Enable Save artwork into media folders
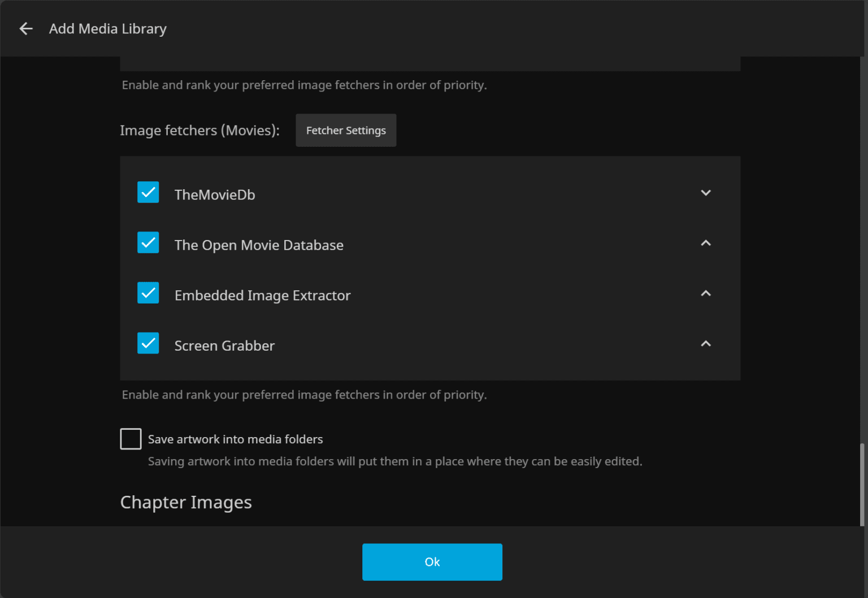Screen dimensions: 868x598 point(131,439)
